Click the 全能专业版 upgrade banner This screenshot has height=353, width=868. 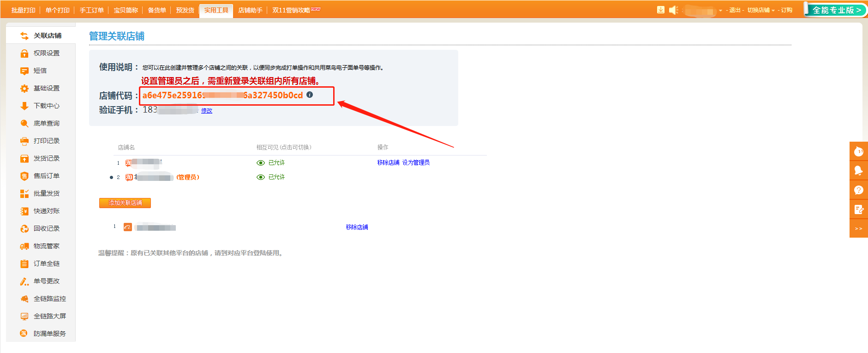[x=836, y=10]
